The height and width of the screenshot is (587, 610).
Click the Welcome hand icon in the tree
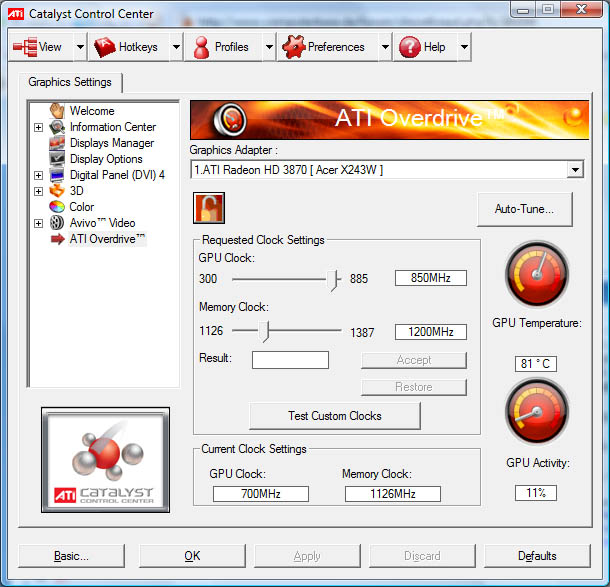[x=57, y=111]
